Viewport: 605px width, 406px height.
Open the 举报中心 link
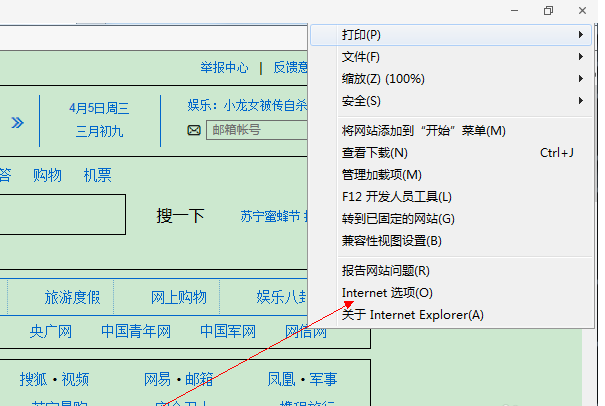[x=224, y=68]
